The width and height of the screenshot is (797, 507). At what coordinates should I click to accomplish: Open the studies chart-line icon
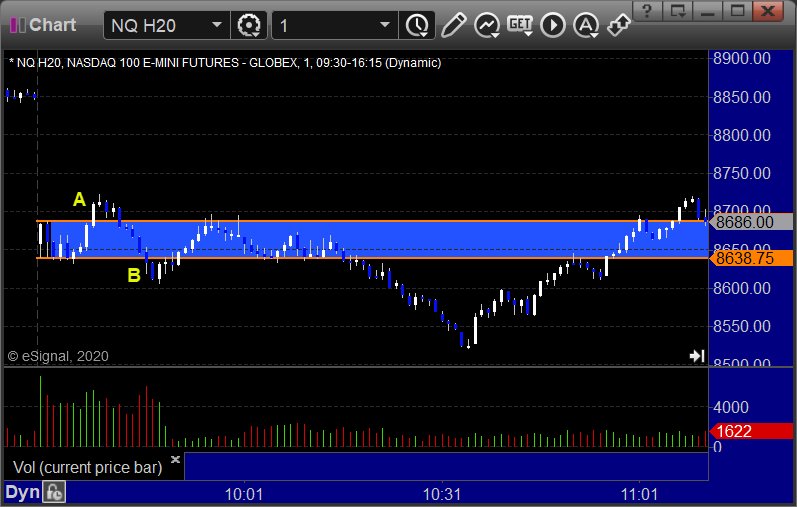point(487,25)
